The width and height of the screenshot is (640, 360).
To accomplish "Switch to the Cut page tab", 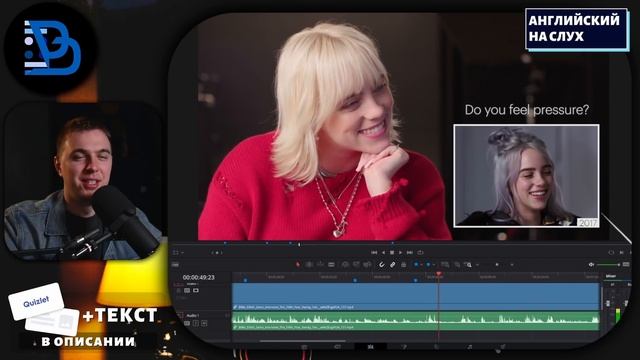I will pyautogui.click(x=337, y=347).
